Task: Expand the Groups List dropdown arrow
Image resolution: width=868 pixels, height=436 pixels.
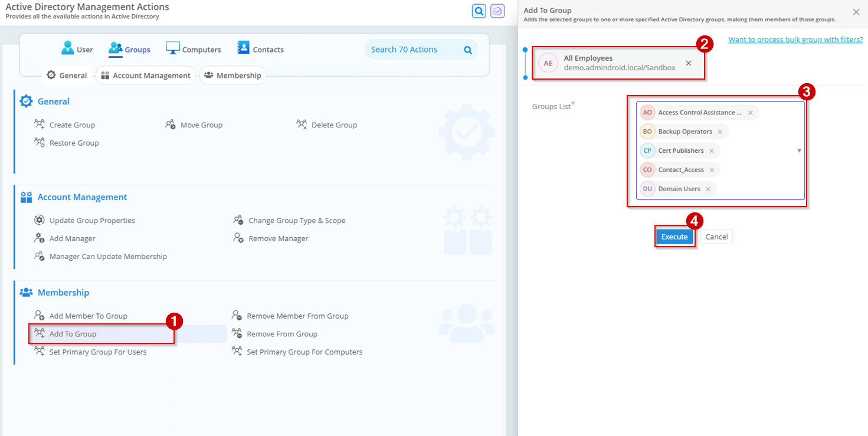Action: [x=800, y=150]
